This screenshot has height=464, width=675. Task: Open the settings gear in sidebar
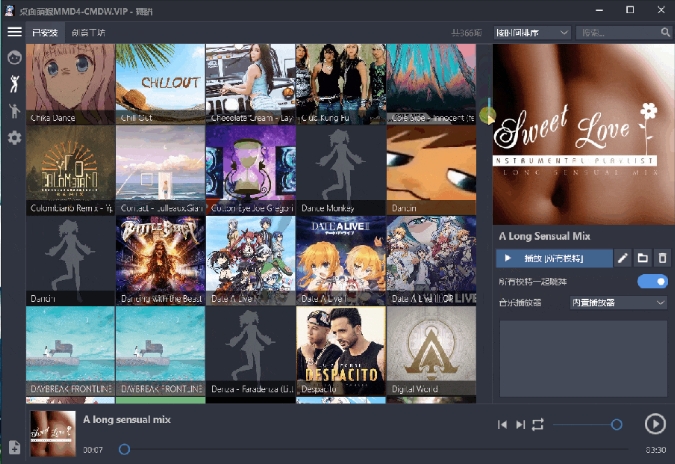tap(15, 138)
